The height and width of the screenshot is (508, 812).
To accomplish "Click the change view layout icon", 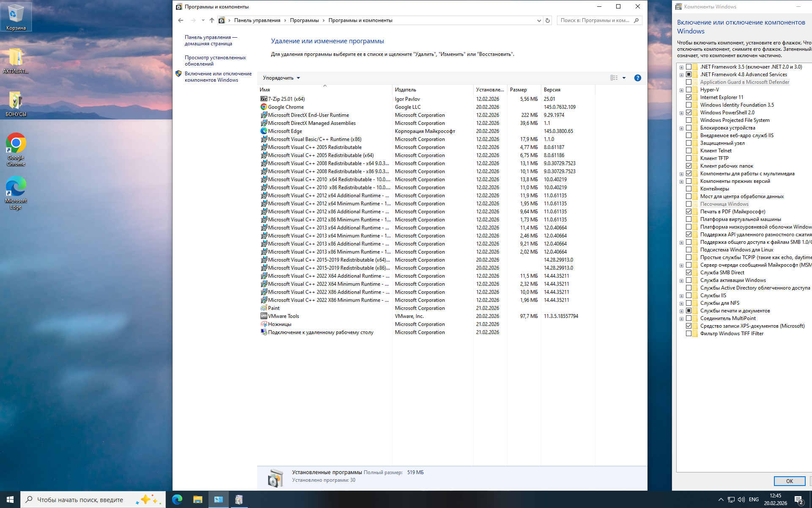I will click(x=614, y=78).
